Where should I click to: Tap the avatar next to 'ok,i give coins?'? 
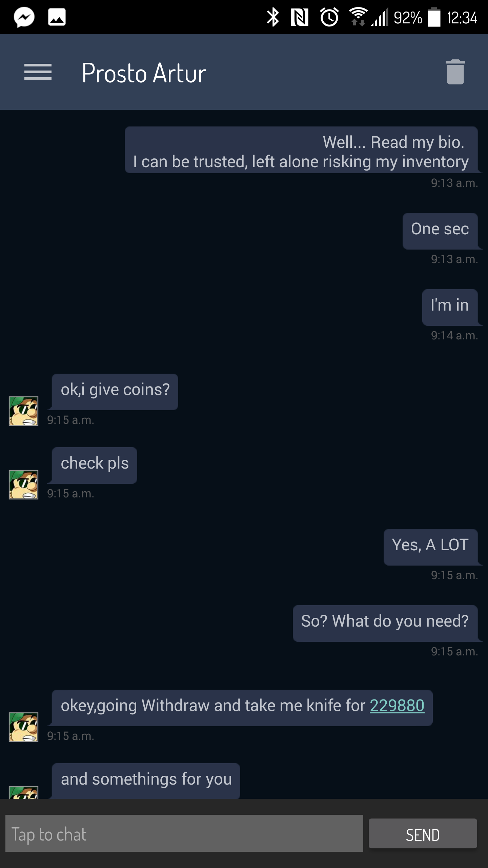pos(23,411)
